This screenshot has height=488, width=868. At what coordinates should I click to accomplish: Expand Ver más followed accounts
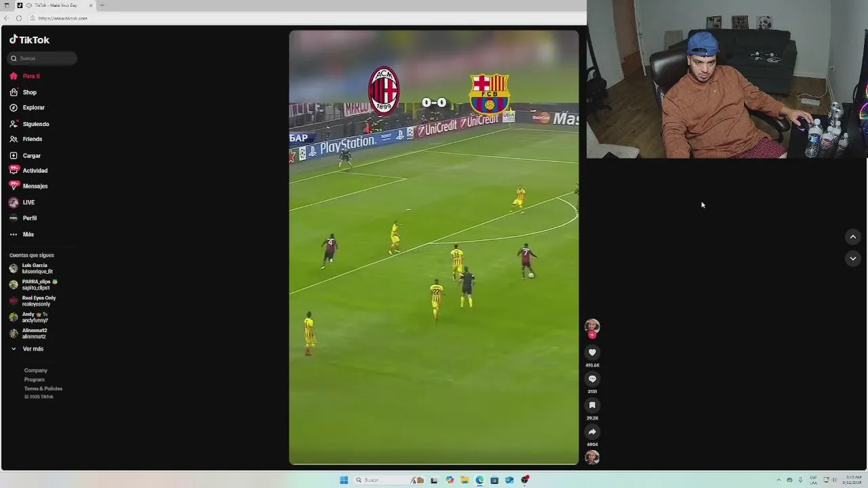27,349
